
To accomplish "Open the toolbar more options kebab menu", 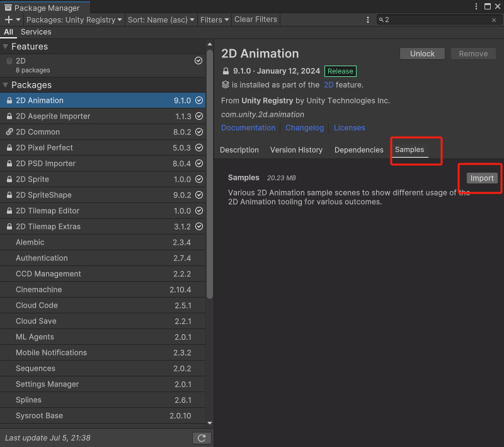I will pyautogui.click(x=368, y=20).
